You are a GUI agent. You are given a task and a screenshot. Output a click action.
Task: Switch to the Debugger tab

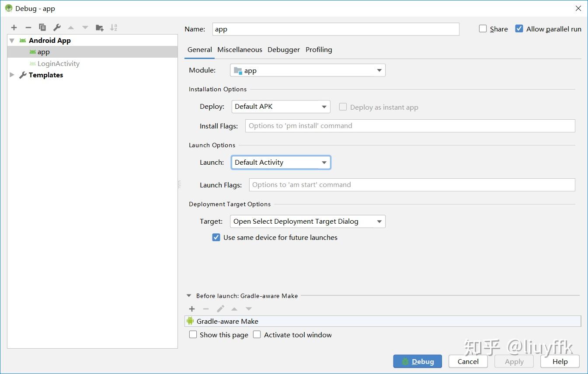click(283, 49)
